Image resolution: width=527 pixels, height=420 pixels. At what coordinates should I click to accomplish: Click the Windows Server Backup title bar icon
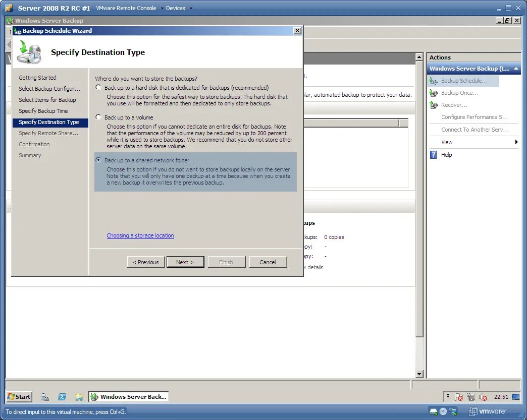click(x=10, y=21)
